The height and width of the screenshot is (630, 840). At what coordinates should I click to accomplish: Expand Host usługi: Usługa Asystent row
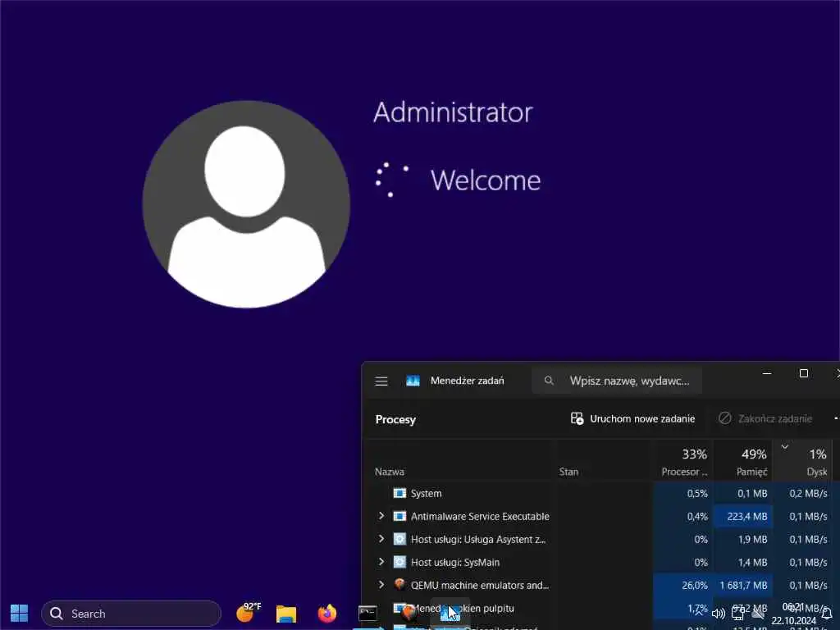coord(381,539)
